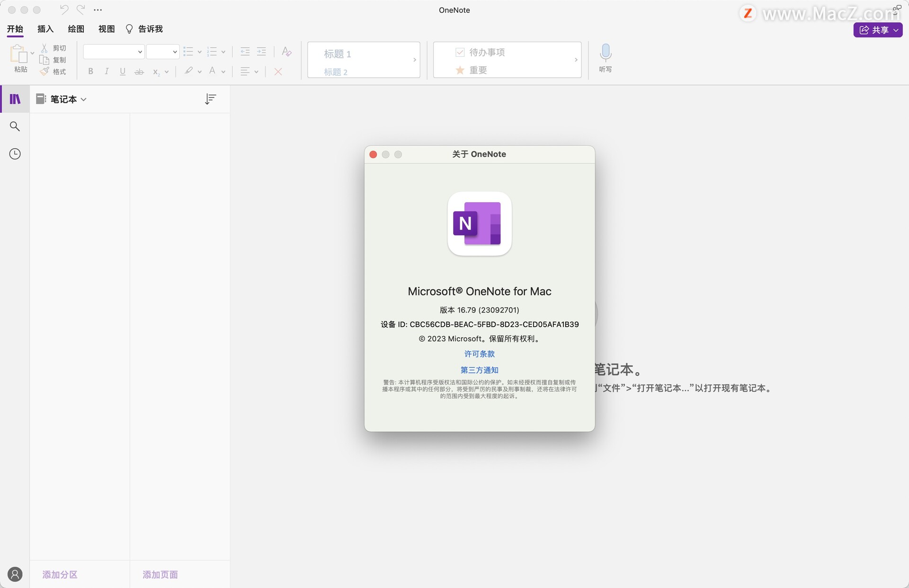Image resolution: width=909 pixels, height=588 pixels.
Task: Expand the styles gallery chevron
Action: tap(415, 60)
